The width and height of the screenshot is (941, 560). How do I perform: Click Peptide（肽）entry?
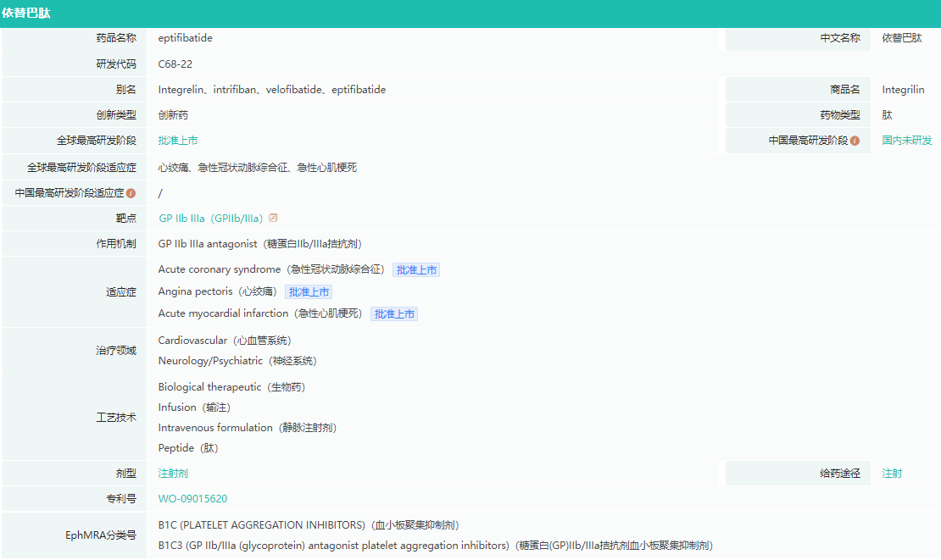pyautogui.click(x=188, y=448)
